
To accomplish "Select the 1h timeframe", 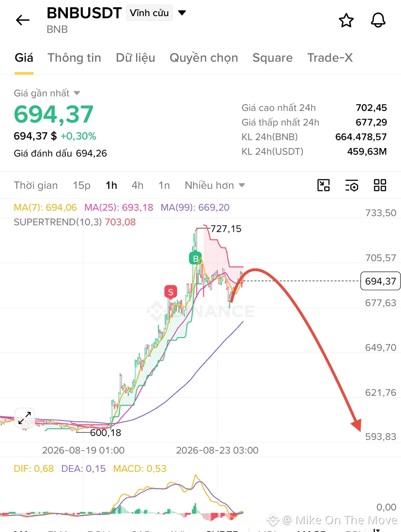I will tap(111, 185).
